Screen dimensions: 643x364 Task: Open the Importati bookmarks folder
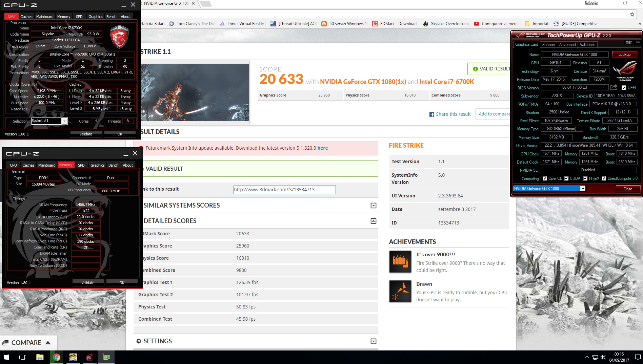point(537,24)
